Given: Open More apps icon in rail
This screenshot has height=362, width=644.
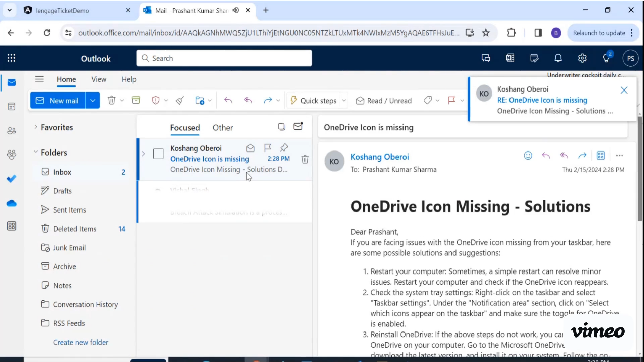Looking at the screenshot, I should pyautogui.click(x=12, y=226).
